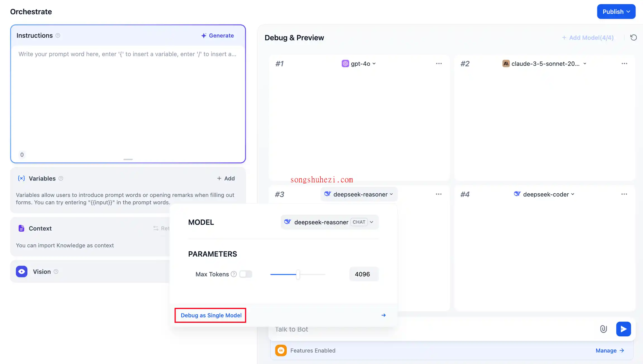Toggle the CHAT mode on deepseek-reasoner model
The image size is (643, 364).
pyautogui.click(x=359, y=222)
